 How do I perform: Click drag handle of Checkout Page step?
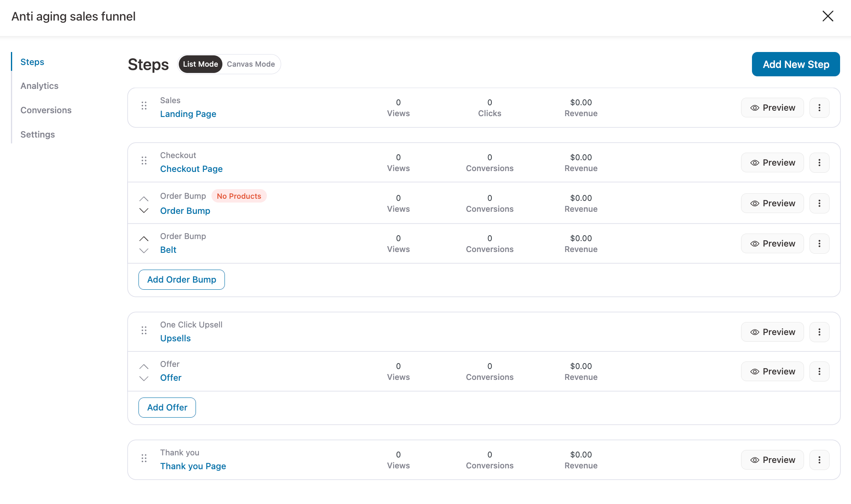pos(144,161)
